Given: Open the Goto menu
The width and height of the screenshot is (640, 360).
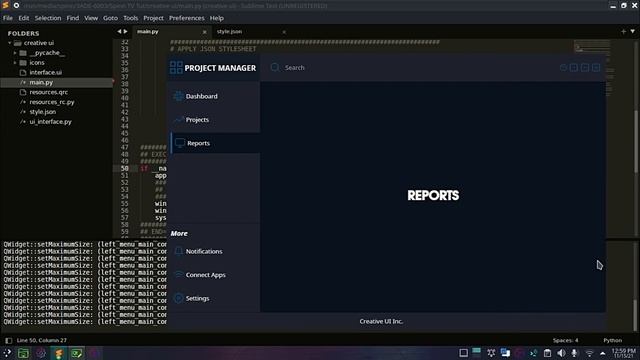Looking at the screenshot, I should 110,18.
